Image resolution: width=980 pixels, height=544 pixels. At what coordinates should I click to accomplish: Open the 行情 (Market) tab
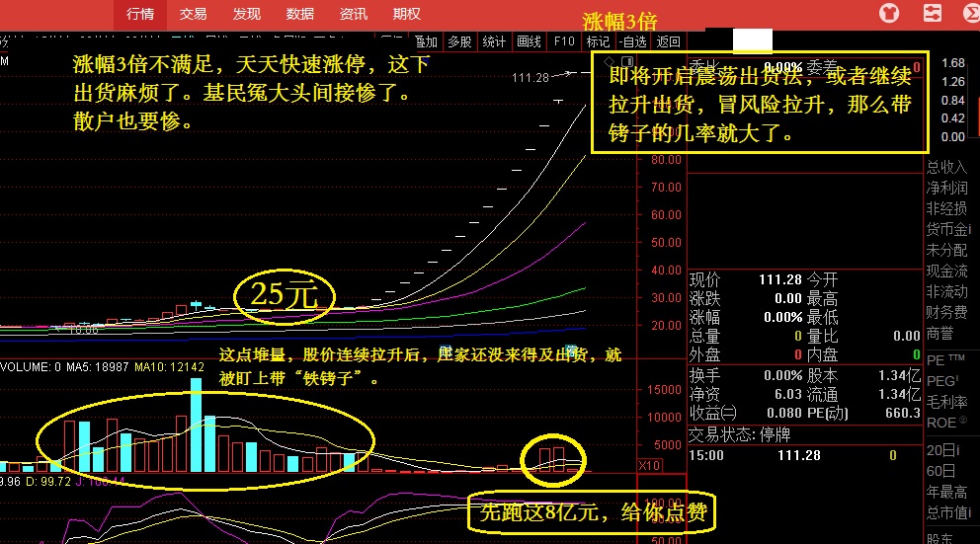[140, 14]
